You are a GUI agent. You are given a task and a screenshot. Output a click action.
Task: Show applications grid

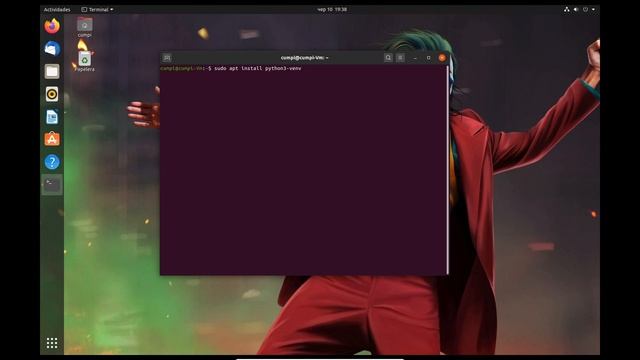point(52,343)
